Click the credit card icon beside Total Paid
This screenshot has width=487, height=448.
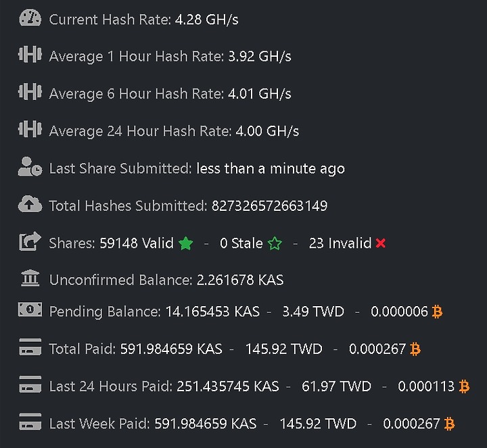pos(30,347)
